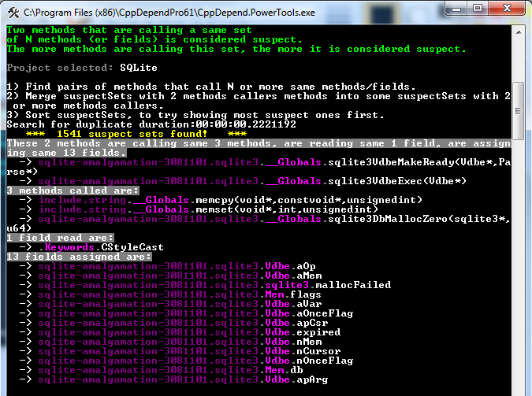This screenshot has width=532, height=396.
Task: Click the window title bar path text
Action: 169,13
